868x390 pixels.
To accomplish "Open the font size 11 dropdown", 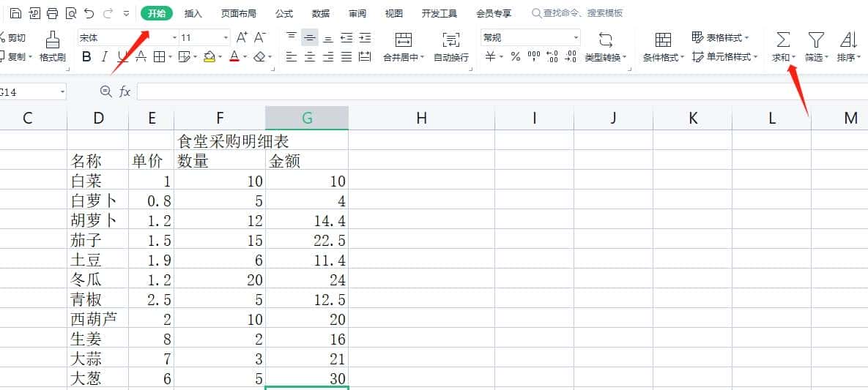I will (x=226, y=37).
